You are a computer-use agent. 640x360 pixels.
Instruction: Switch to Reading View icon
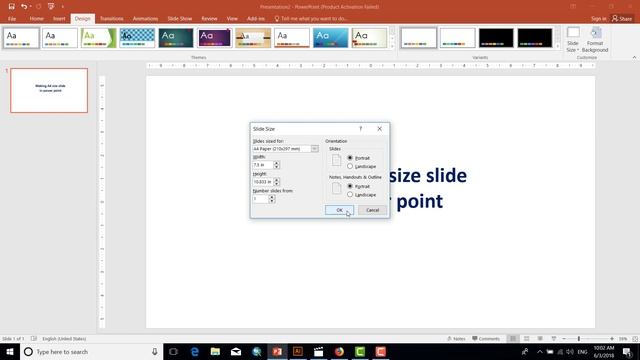(x=540, y=339)
